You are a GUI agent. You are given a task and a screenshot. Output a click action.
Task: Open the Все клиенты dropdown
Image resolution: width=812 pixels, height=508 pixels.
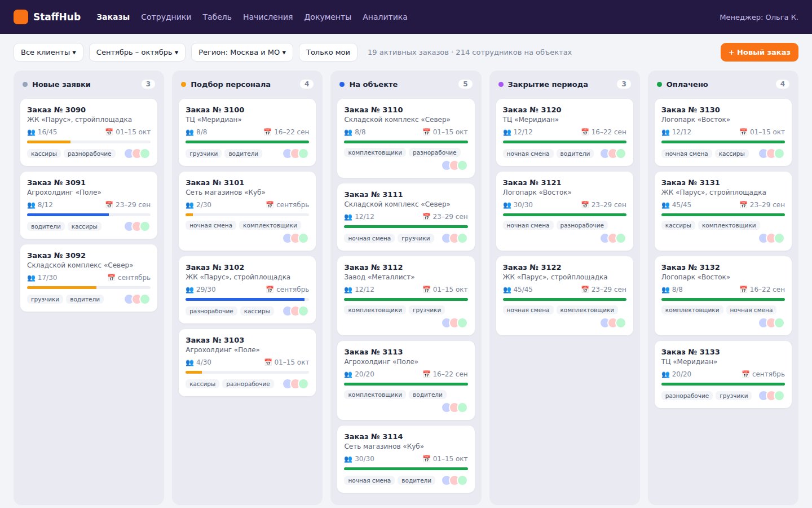tap(48, 52)
